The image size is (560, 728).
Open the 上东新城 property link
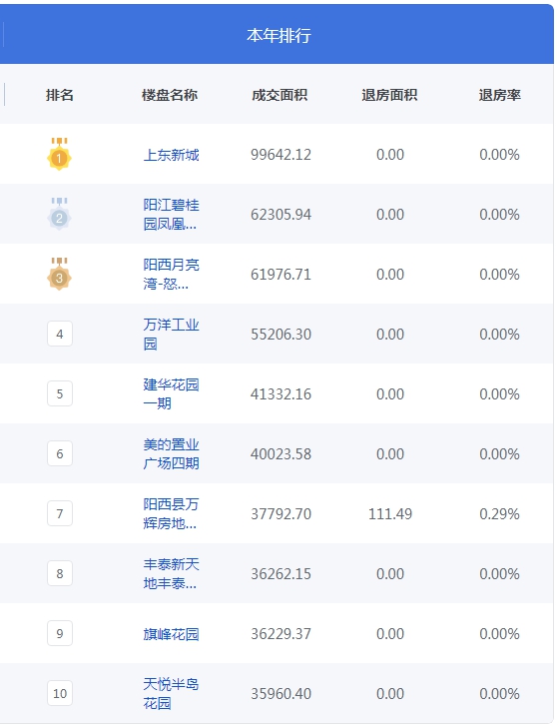[172, 155]
